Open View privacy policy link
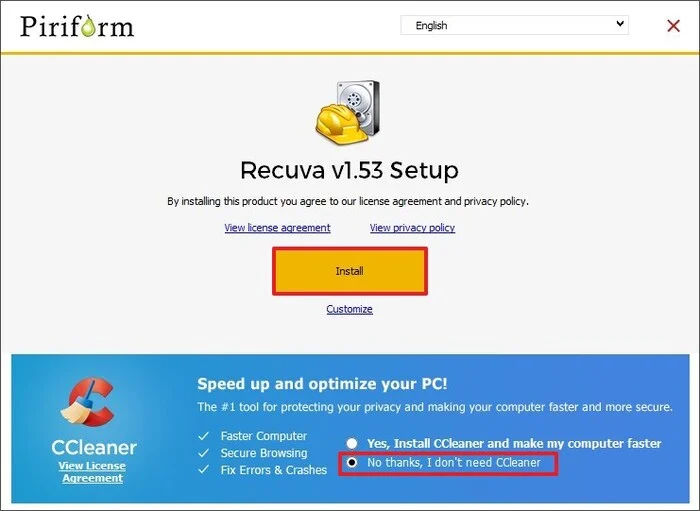Screen dimensions: 700x511 pos(412,228)
